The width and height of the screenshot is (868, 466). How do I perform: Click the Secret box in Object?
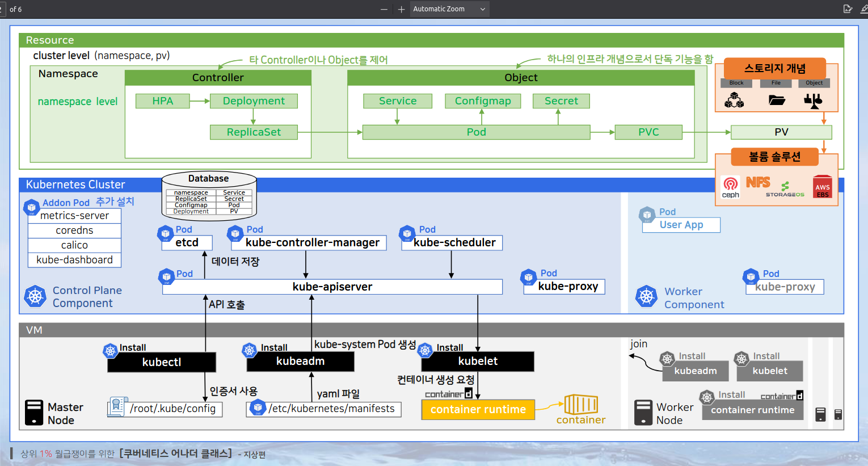tap(561, 101)
